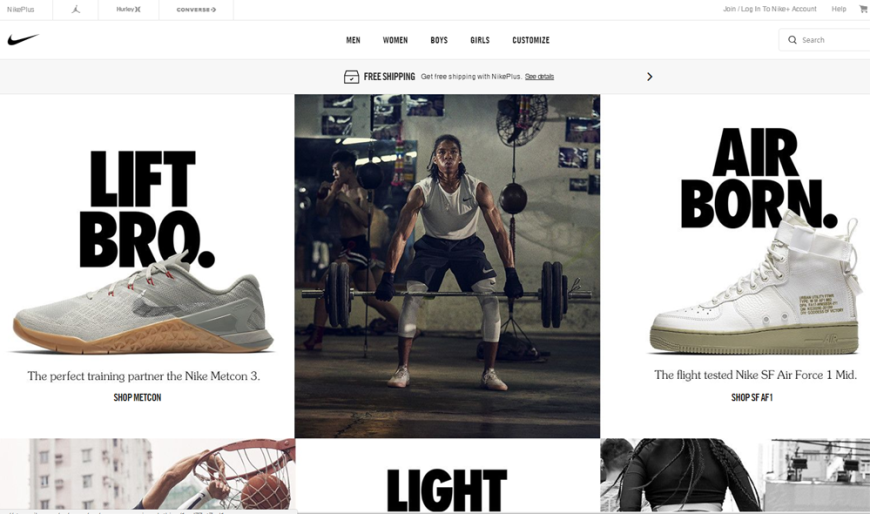Image resolution: width=870 pixels, height=514 pixels.
Task: Click the braided hair woman photo
Action: [735, 475]
